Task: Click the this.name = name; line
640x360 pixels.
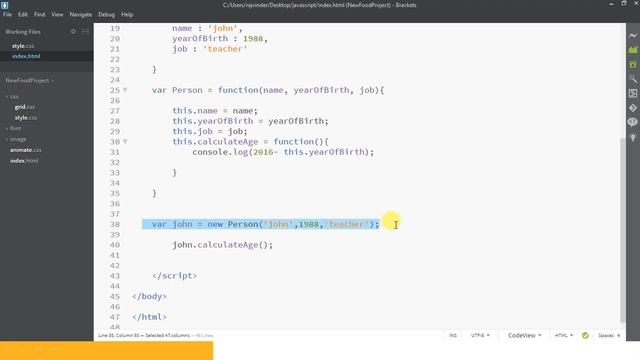Action: (215, 111)
